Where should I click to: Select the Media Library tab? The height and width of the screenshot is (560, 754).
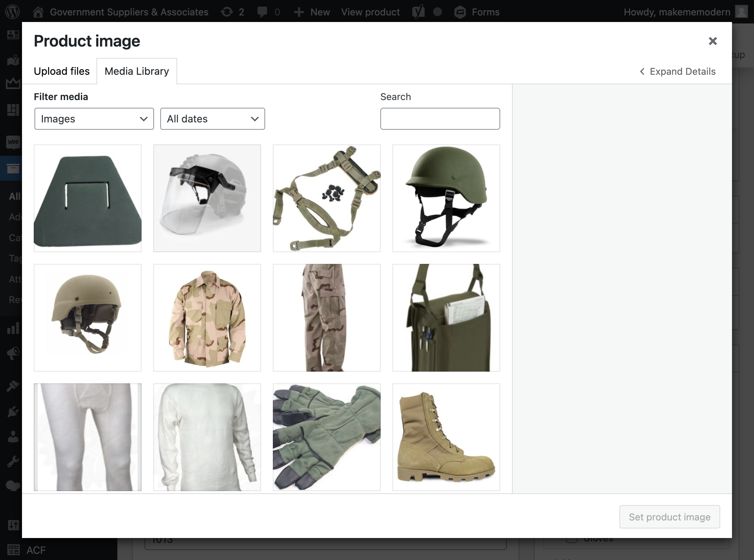point(137,71)
